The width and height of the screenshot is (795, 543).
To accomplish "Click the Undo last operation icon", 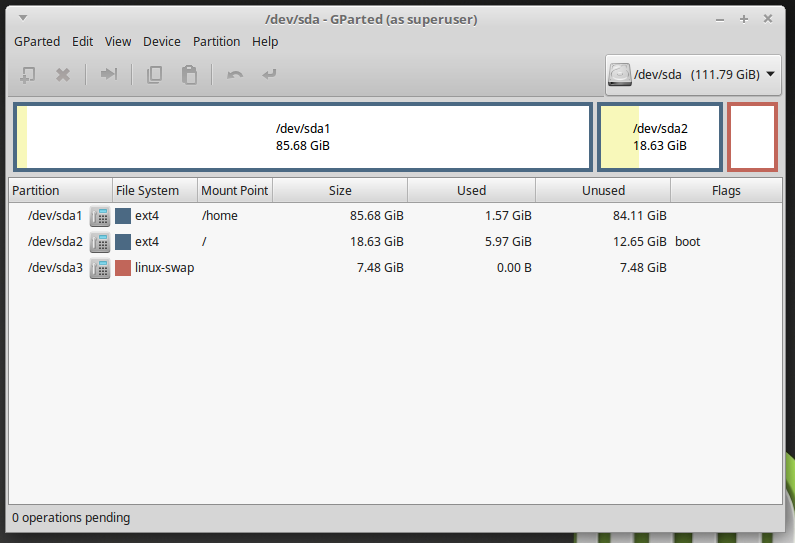I will tap(235, 74).
